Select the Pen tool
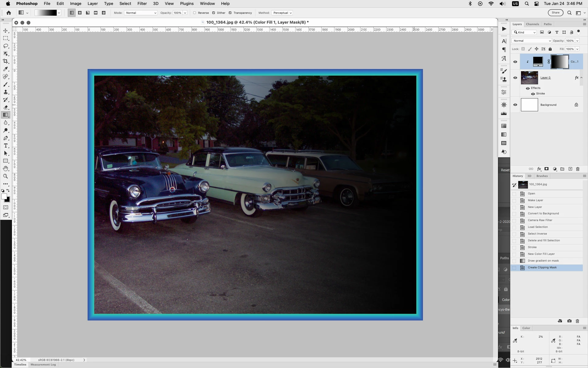This screenshot has height=368, width=588. (x=6, y=138)
